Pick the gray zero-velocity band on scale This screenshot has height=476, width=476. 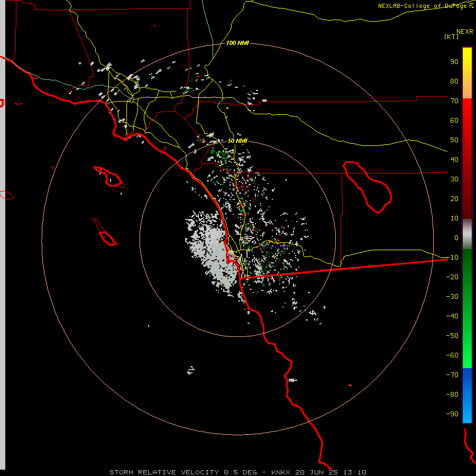467,234
